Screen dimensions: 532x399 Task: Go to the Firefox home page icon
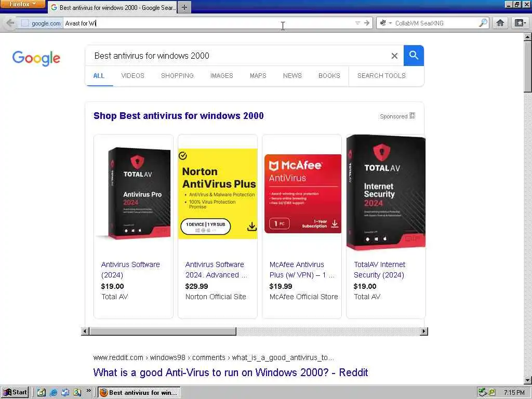tap(500, 23)
